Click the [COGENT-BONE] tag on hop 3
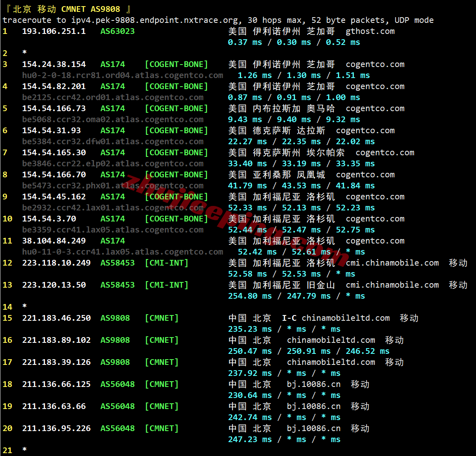 pyautogui.click(x=176, y=64)
